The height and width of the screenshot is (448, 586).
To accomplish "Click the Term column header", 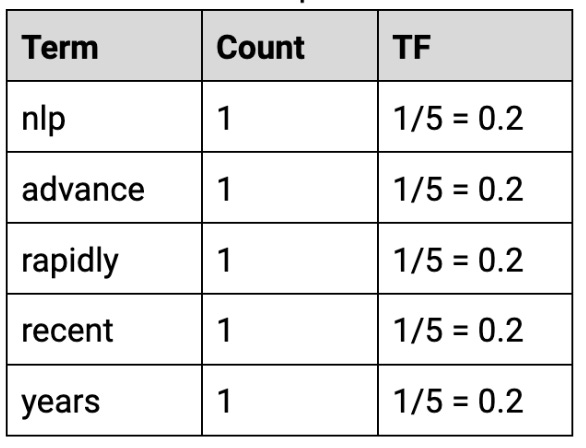I will tap(104, 46).
